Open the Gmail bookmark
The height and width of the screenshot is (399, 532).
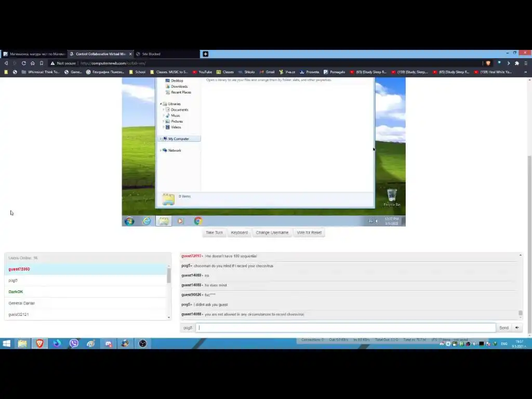click(x=267, y=72)
